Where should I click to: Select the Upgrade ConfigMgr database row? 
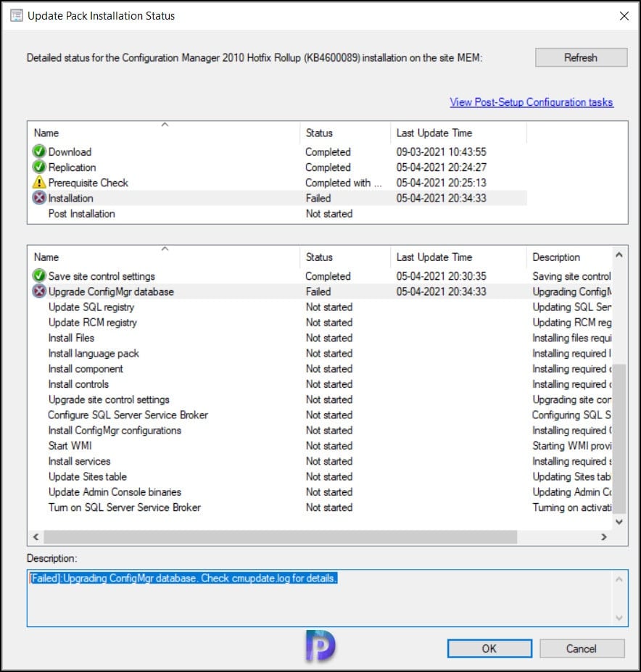tap(320, 291)
